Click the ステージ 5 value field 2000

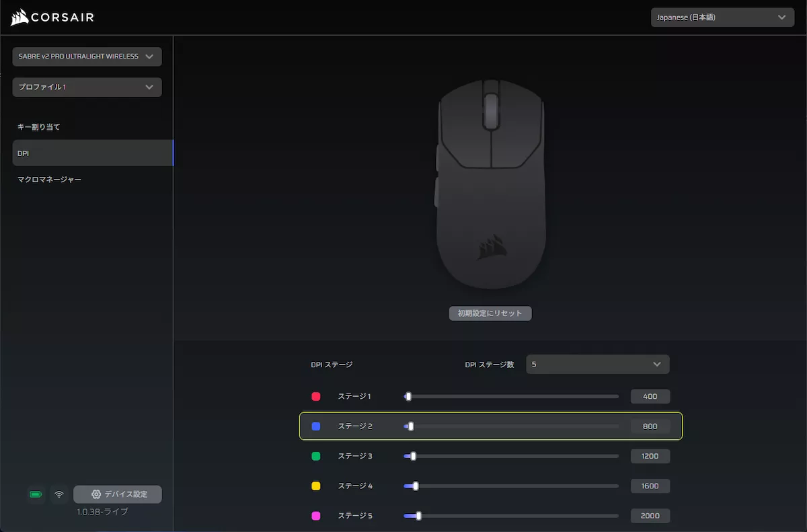650,516
